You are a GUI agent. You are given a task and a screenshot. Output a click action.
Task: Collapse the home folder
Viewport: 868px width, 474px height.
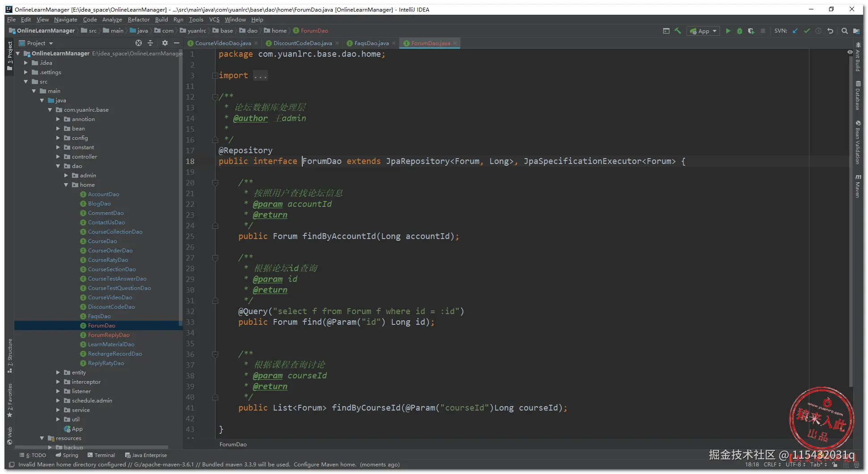click(x=66, y=185)
